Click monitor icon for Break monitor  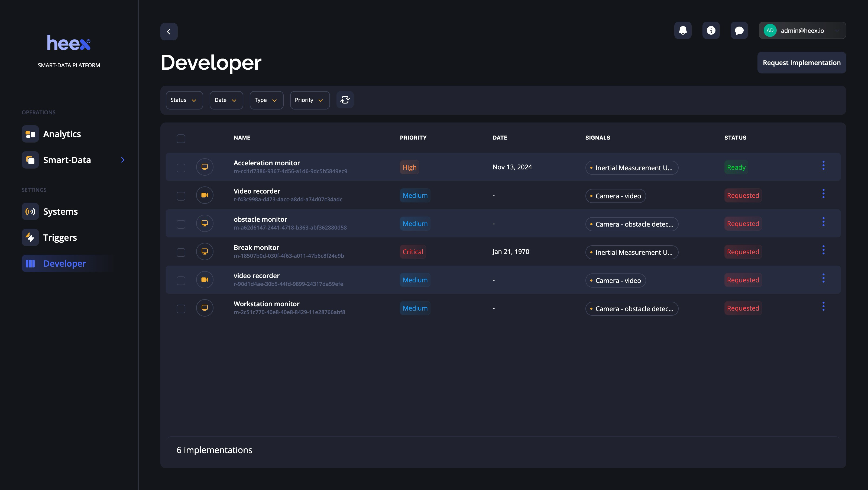[205, 252]
